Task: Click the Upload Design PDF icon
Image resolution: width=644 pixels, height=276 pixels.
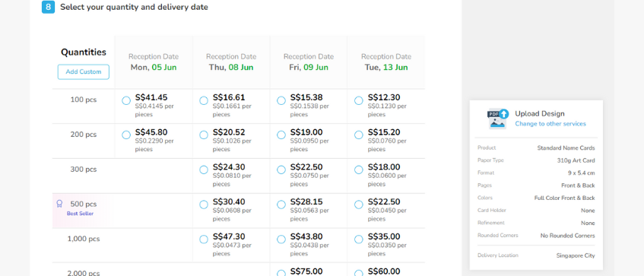Action: click(x=498, y=119)
